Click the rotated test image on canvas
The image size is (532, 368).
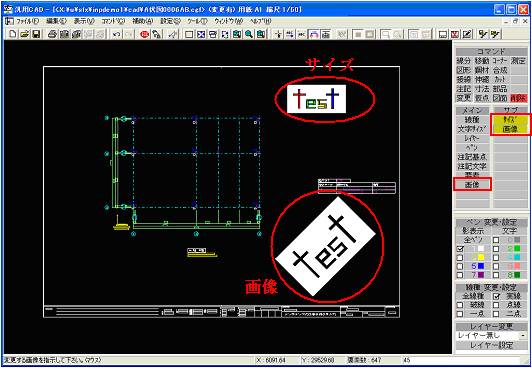tap(326, 246)
